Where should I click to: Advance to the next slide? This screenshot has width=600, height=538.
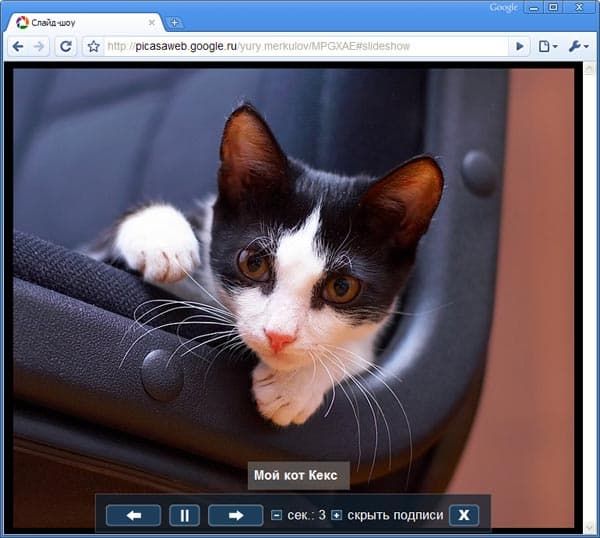point(236,515)
